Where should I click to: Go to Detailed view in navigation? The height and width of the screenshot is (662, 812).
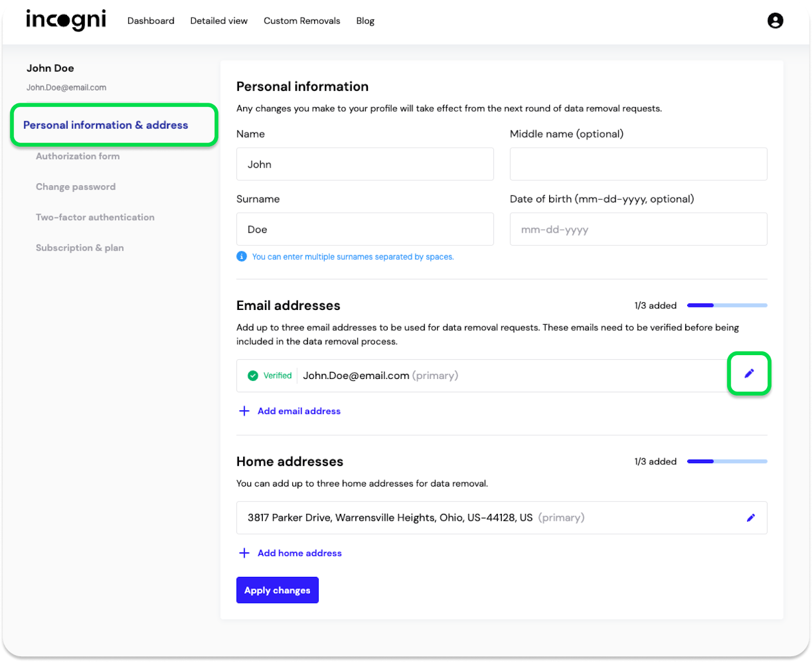point(219,21)
